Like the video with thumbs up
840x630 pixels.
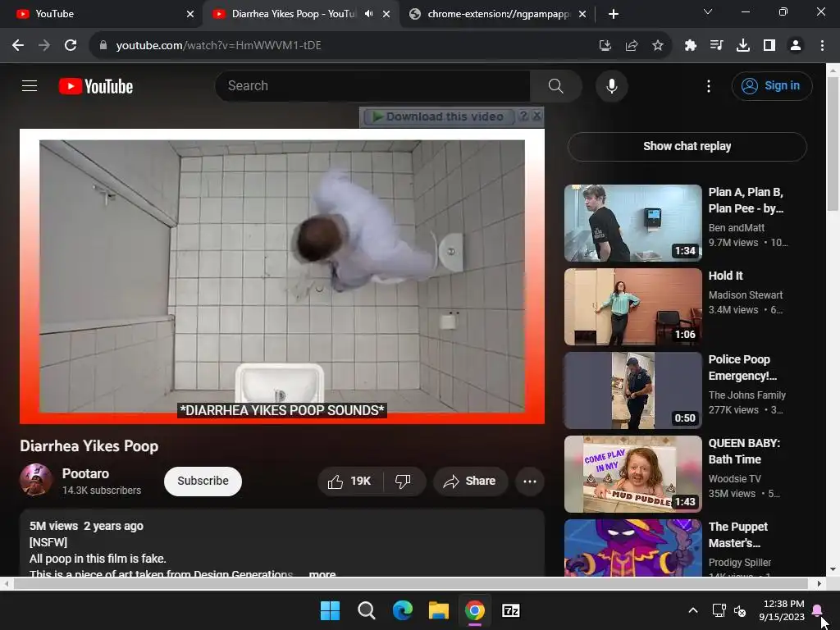pos(350,481)
